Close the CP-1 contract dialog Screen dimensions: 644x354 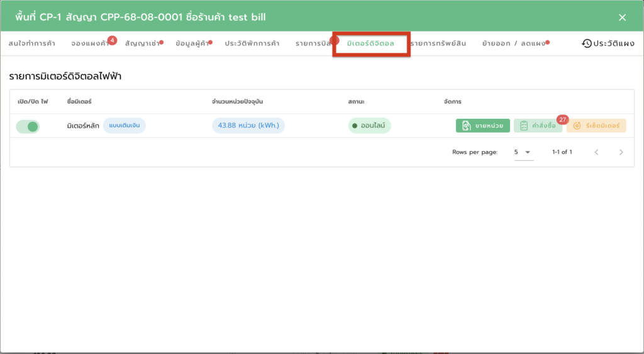(x=622, y=18)
